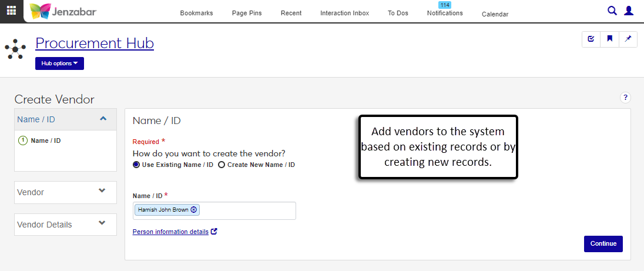Pin this page with the pin icon

click(628, 39)
